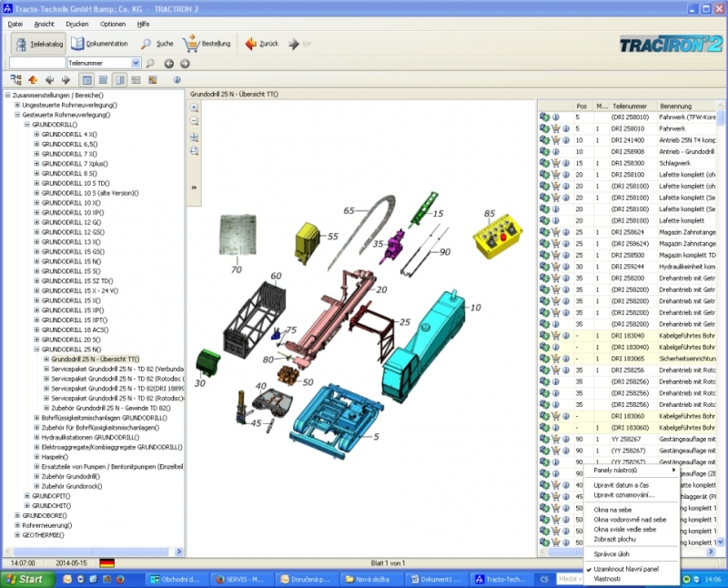The width and height of the screenshot is (728, 588).
Task: Click the gear icon in the DRI 259244 row
Action: [544, 267]
